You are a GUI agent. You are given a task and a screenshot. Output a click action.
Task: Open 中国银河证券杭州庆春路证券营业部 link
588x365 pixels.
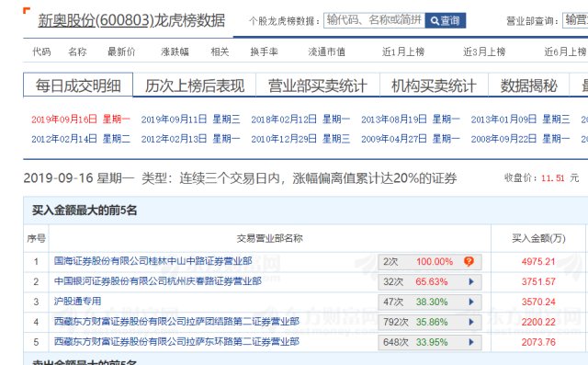click(157, 281)
